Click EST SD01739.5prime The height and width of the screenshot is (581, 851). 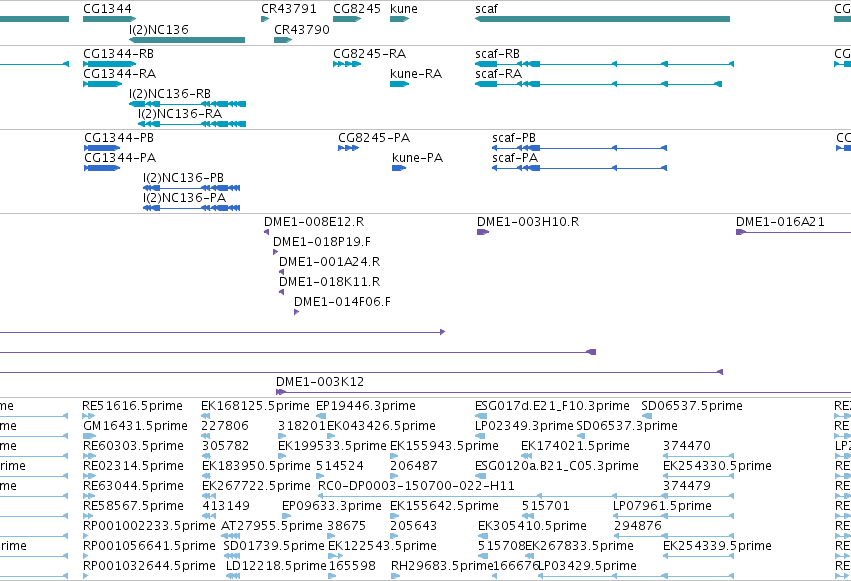(x=274, y=546)
